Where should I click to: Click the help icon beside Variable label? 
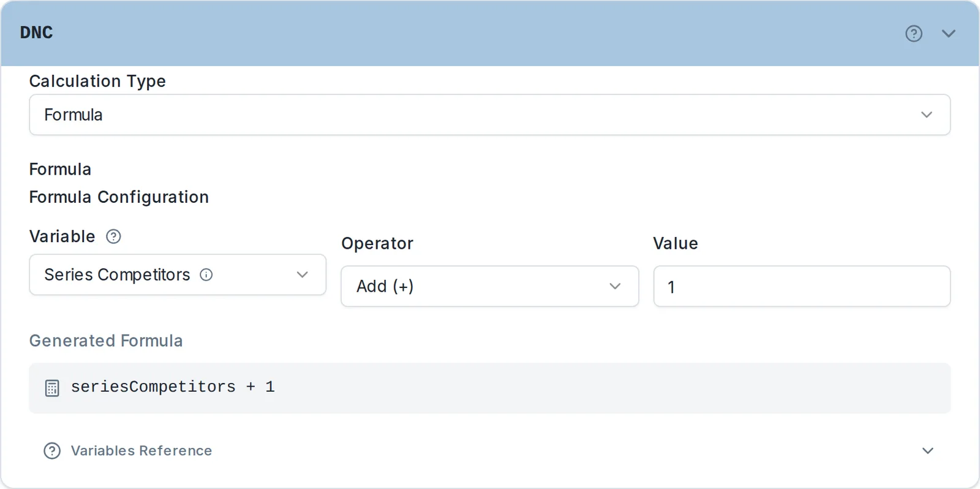tap(113, 237)
